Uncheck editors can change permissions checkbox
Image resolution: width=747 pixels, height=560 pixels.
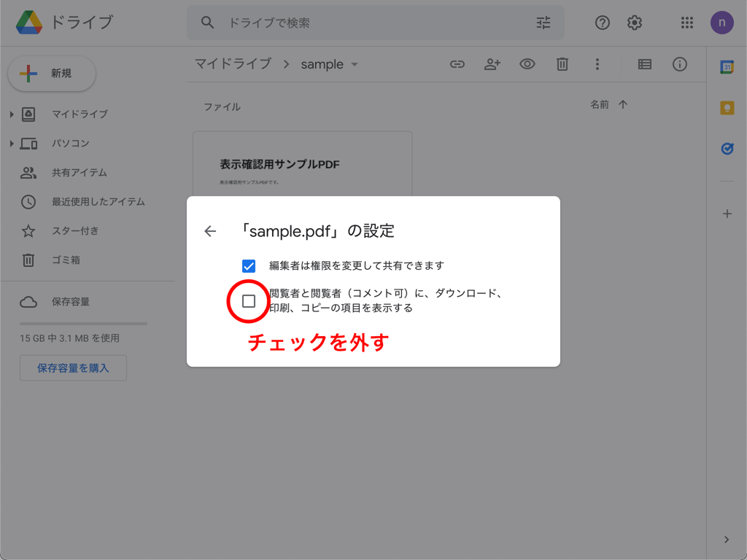point(249,266)
